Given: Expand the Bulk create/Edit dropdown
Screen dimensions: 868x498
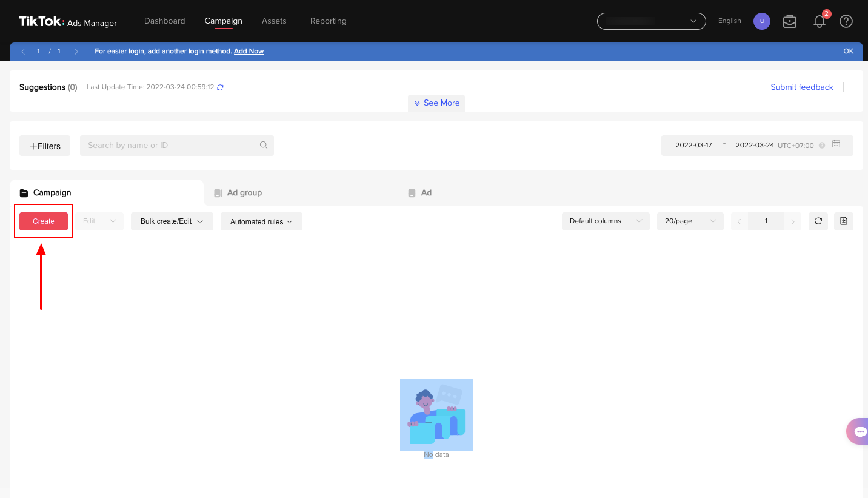Looking at the screenshot, I should click(172, 221).
